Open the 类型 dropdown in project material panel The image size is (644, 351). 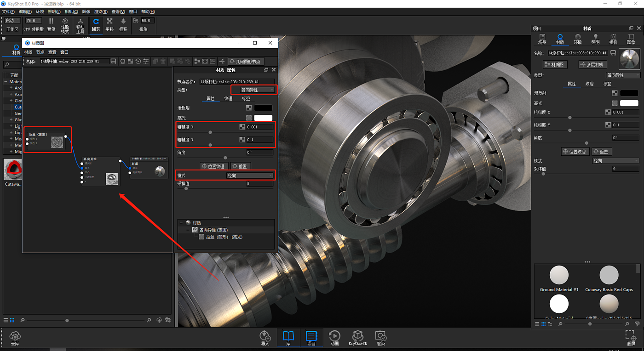(x=623, y=75)
